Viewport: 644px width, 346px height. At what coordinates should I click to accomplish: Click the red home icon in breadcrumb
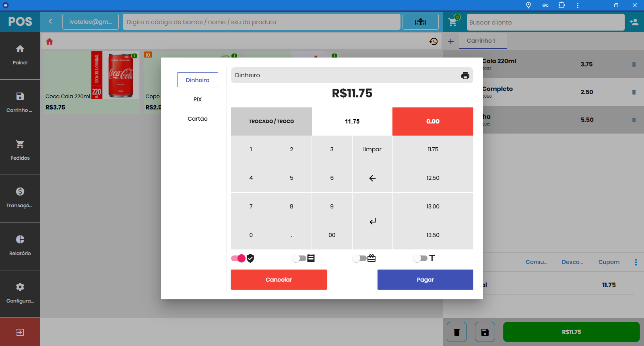click(x=50, y=41)
